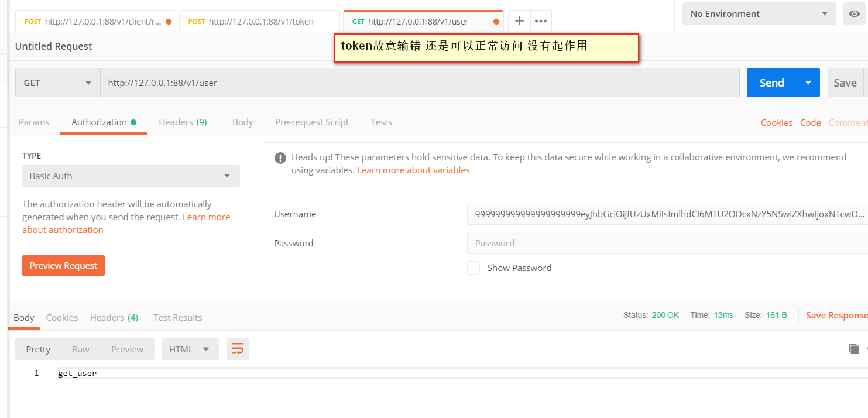Click the get_user response text
868x418 pixels.
[x=77, y=373]
